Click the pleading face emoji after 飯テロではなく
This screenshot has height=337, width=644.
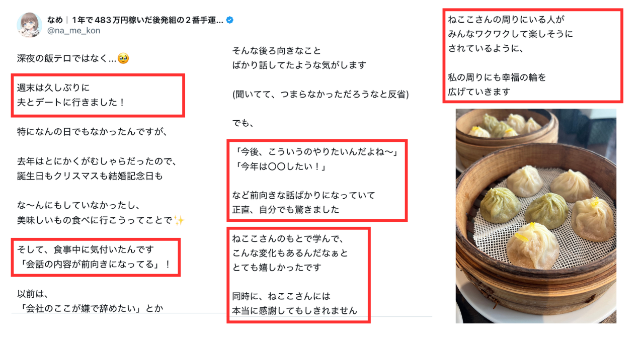(123, 59)
